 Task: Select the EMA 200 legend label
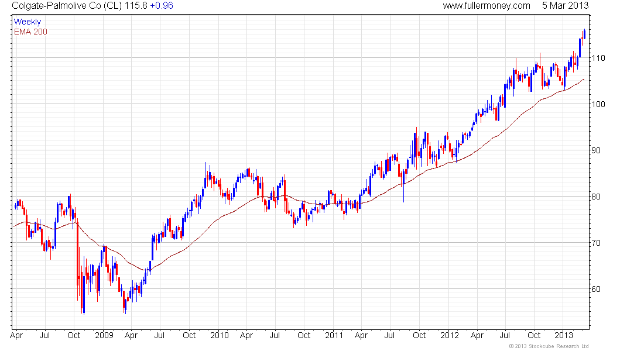[x=30, y=32]
